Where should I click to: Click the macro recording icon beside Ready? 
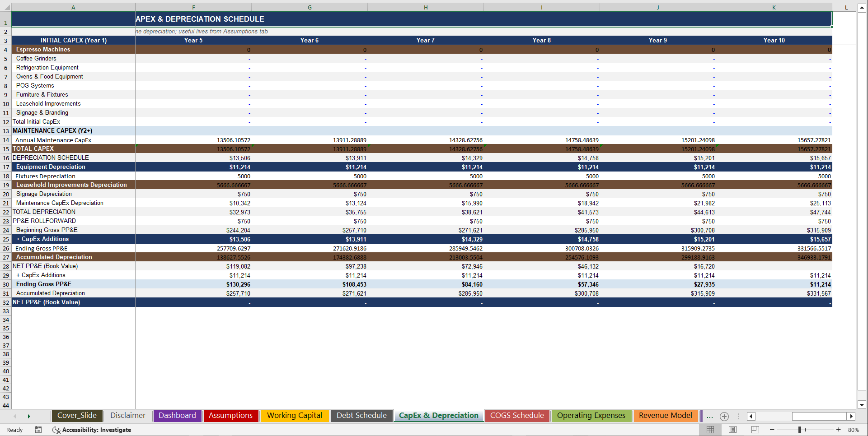pyautogui.click(x=38, y=430)
